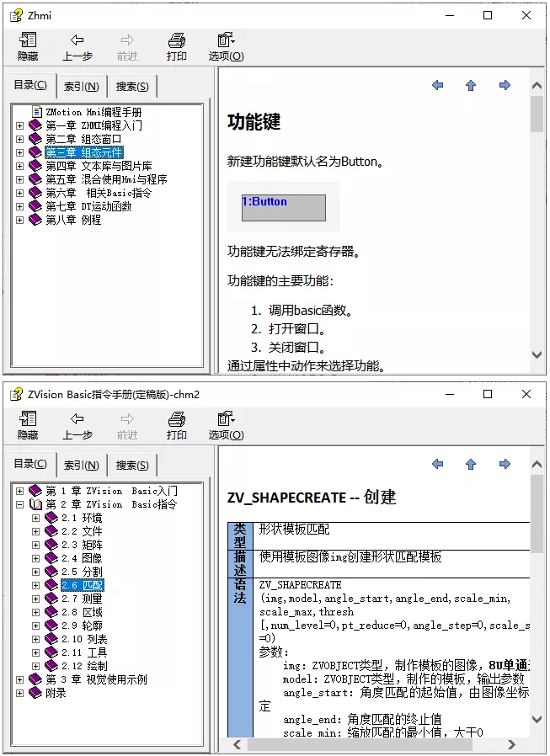Expand 2.3 矩阵 node
550x756 pixels.
pyautogui.click(x=35, y=545)
